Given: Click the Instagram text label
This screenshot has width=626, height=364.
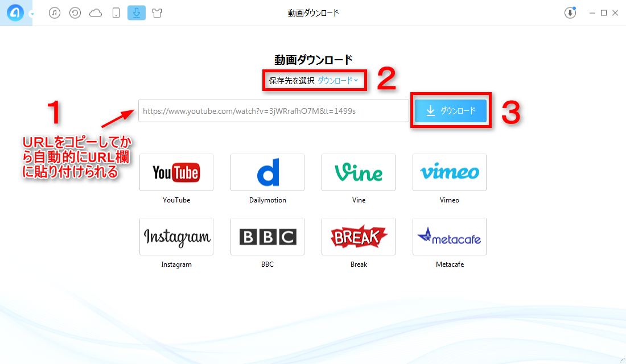Looking at the screenshot, I should tap(176, 264).
